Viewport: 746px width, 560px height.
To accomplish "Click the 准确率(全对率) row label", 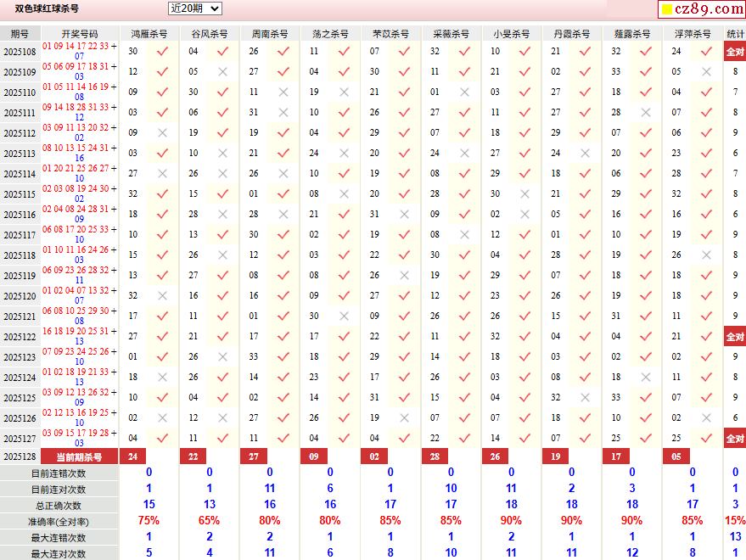I will pos(58,522).
